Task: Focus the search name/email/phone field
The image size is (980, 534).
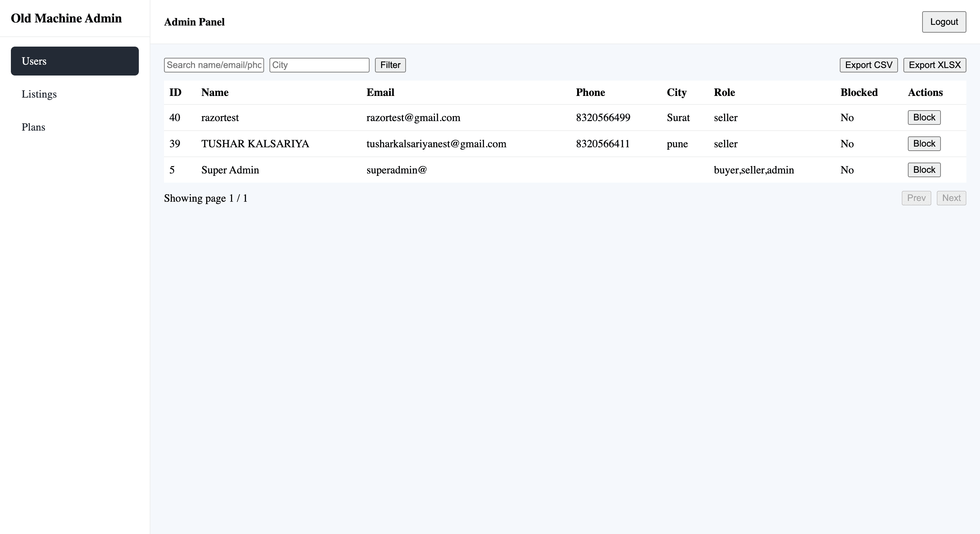Action: click(x=214, y=65)
